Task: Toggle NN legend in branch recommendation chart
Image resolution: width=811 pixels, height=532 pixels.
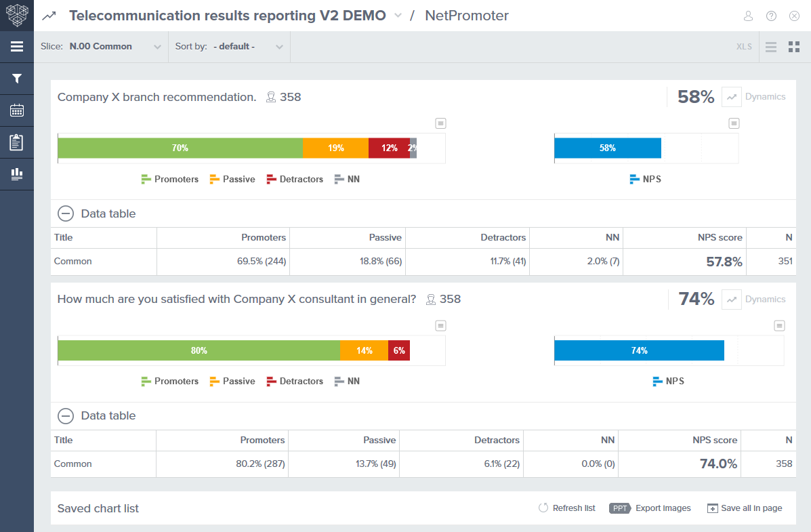Action: (347, 179)
